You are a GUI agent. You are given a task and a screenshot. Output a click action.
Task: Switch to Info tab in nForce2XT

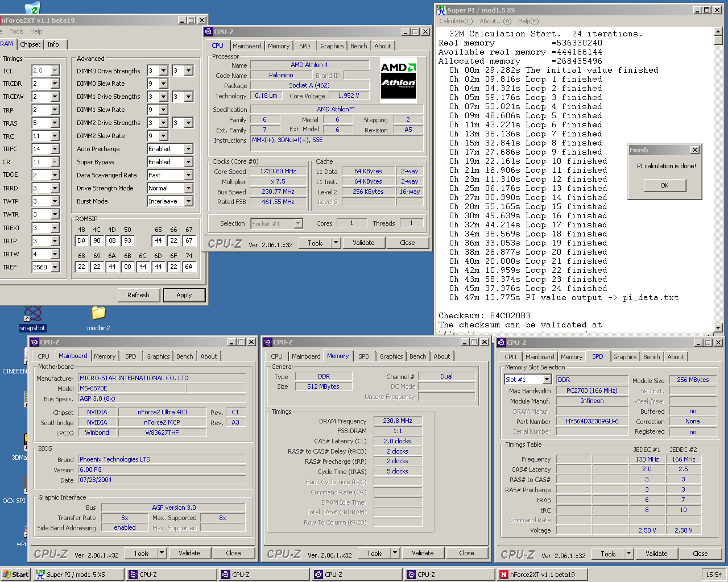(53, 44)
